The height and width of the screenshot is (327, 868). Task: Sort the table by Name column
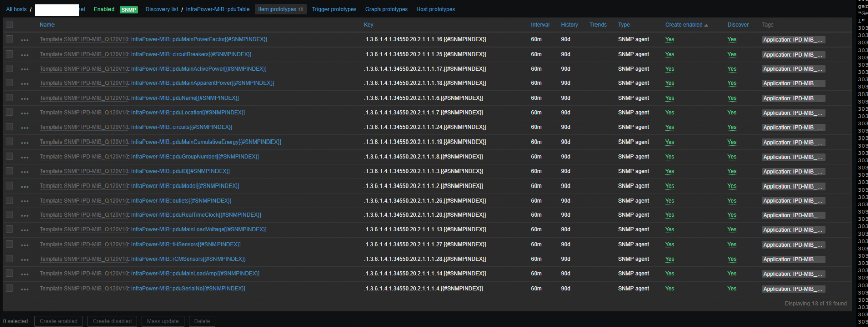[x=47, y=25]
